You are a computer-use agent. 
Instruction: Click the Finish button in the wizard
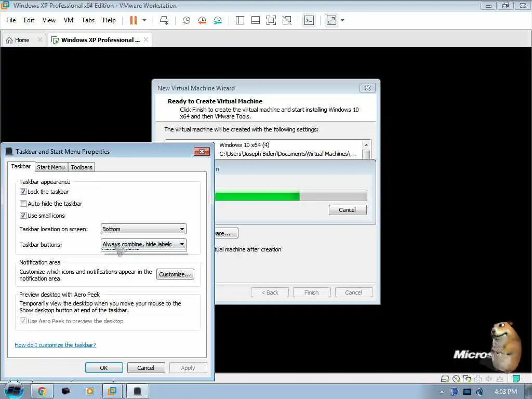point(312,292)
